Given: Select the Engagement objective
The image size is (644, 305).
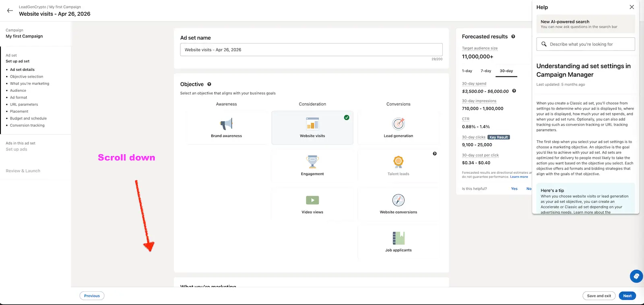Looking at the screenshot, I should tap(312, 166).
